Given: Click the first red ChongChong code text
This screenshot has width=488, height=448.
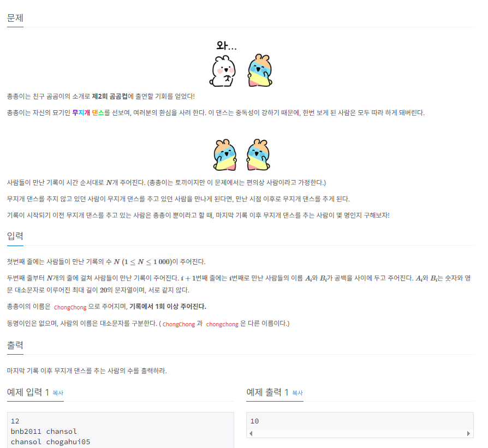Looking at the screenshot, I should pyautogui.click(x=70, y=307).
